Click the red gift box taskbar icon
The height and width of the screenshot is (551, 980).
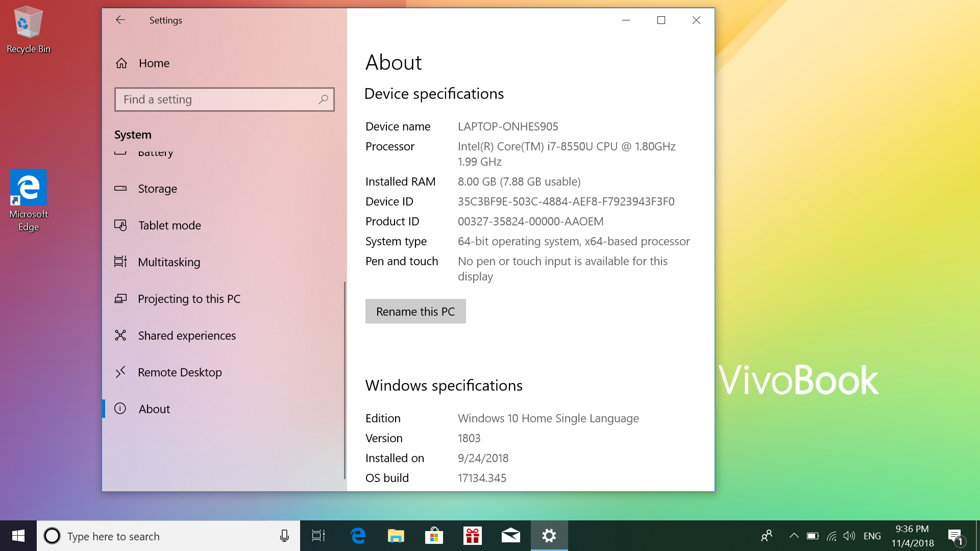pos(473,536)
